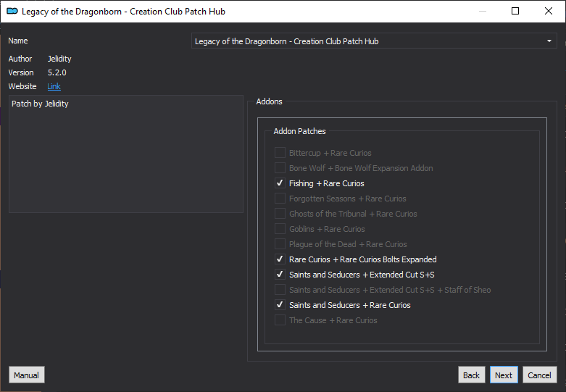Minimize the Patch Hub window
Viewport: 566px width, 392px height.
coord(482,11)
